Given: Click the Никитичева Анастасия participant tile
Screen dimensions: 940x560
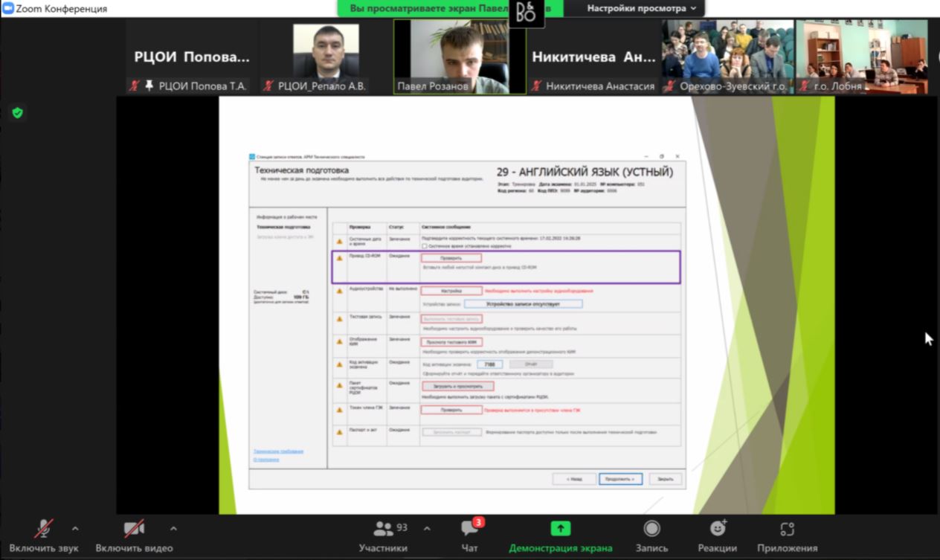Looking at the screenshot, I should pyautogui.click(x=593, y=57).
